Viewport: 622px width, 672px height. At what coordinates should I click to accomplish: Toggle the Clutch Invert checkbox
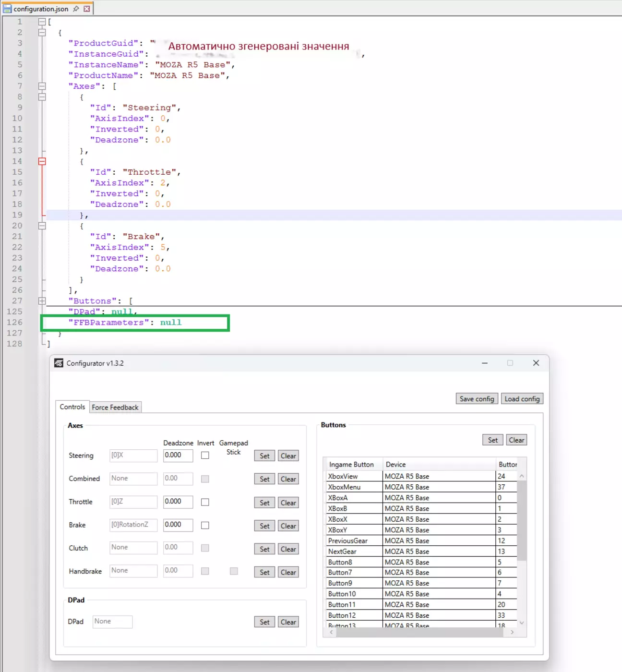pos(205,548)
